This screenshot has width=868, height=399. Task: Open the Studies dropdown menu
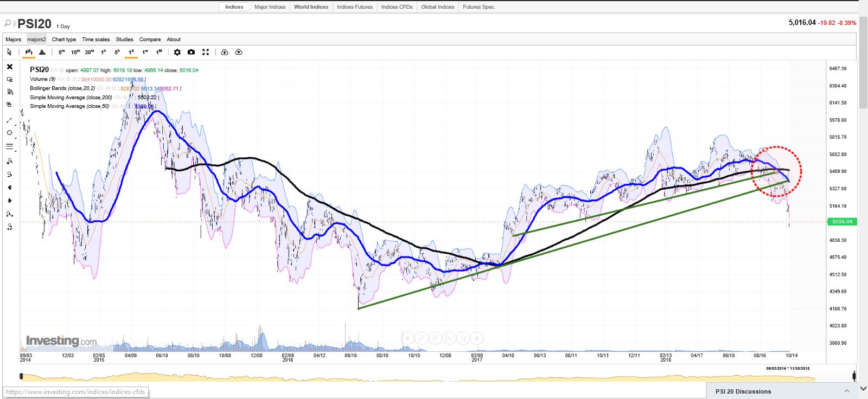[124, 40]
